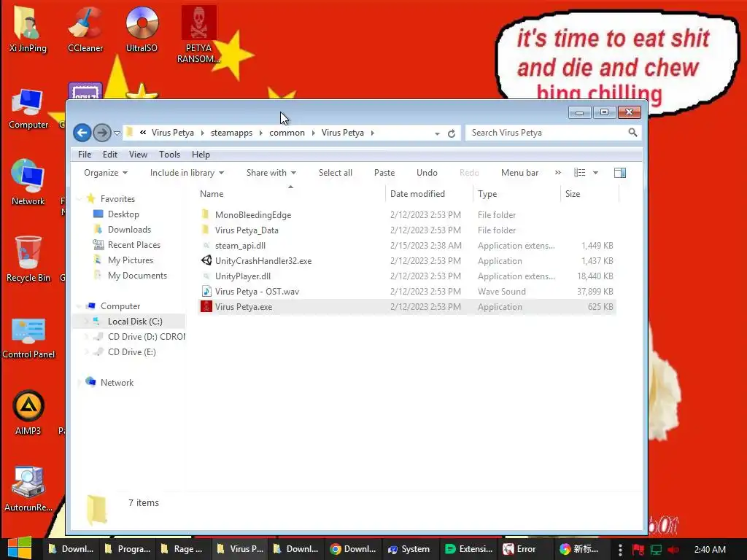Open the UltraISO desktop icon
This screenshot has width=747, height=560.
[142, 29]
